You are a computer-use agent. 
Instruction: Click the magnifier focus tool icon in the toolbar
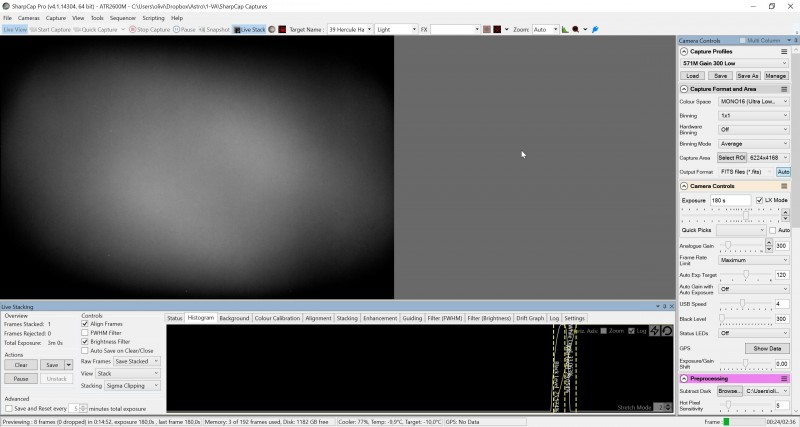point(576,30)
